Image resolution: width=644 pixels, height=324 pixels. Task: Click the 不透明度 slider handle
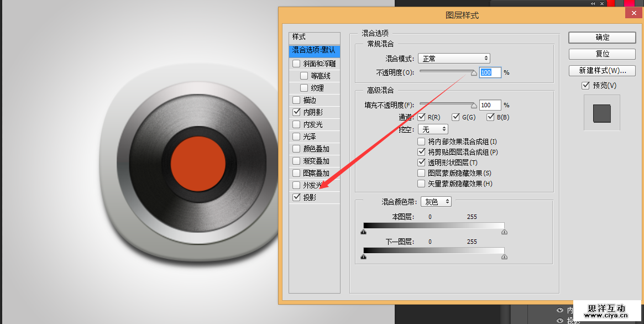coord(474,73)
